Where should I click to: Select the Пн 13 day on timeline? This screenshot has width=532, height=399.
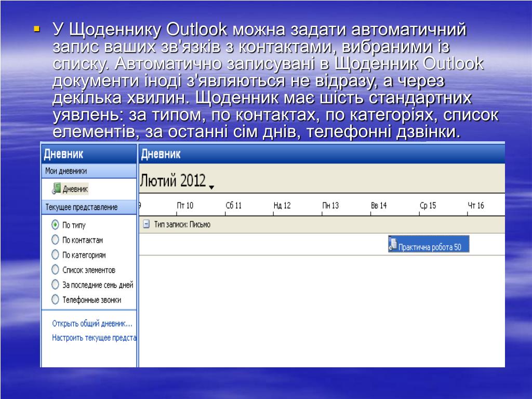[x=330, y=205]
